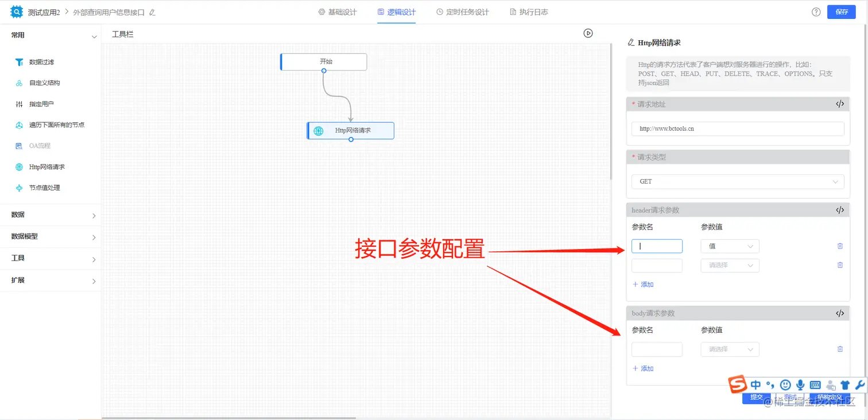Open the 请求类型 GET dropdown

[738, 181]
